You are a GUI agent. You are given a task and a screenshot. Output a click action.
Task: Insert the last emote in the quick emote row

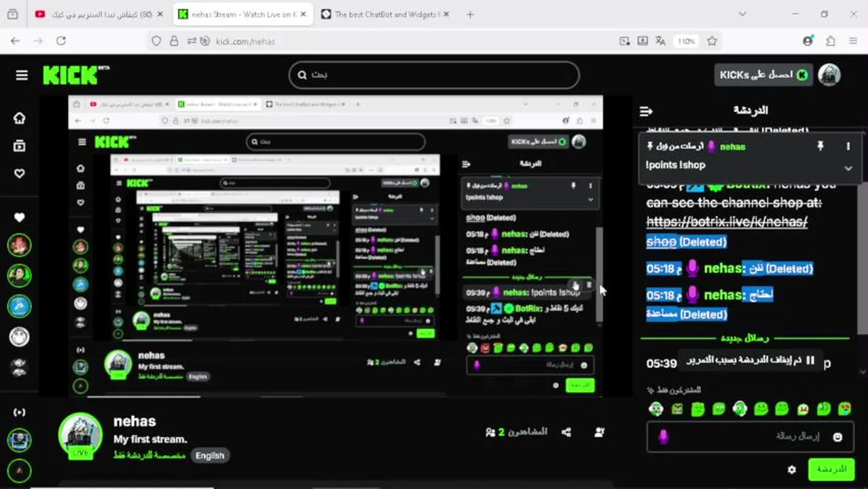845,409
